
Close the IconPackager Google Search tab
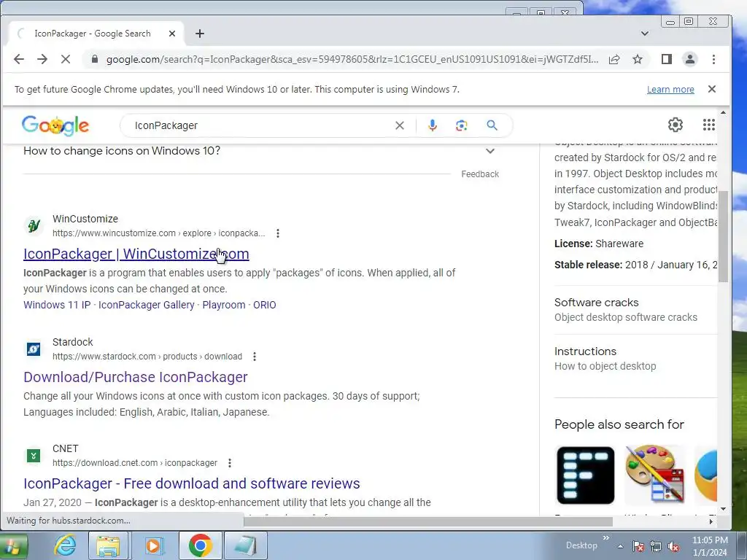pos(172,34)
